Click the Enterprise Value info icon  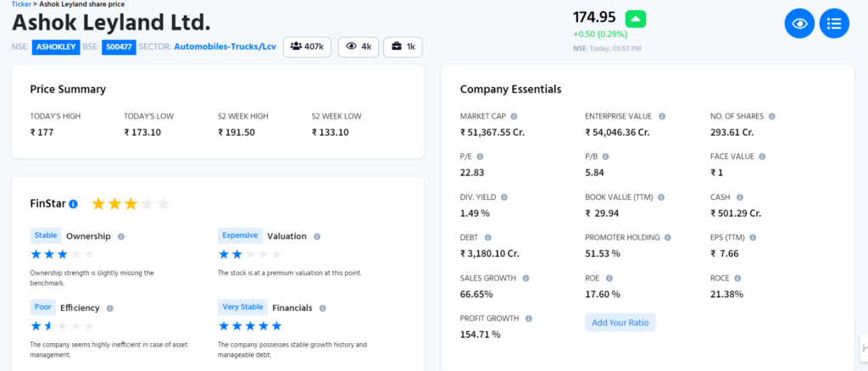click(x=661, y=117)
